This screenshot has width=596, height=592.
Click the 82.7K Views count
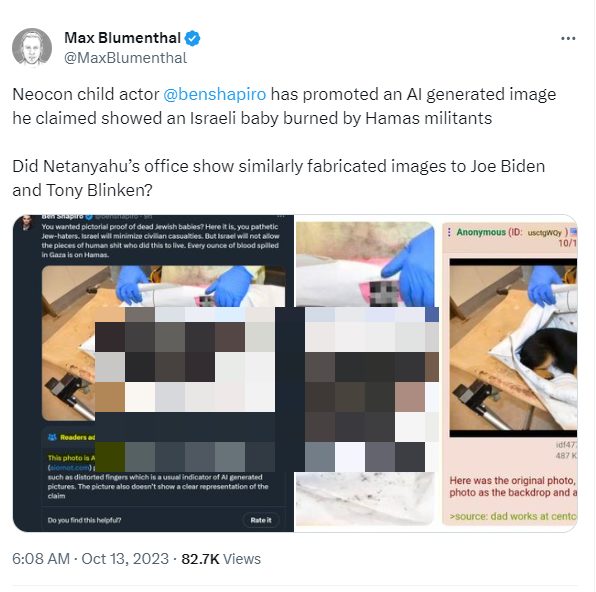tap(221, 559)
